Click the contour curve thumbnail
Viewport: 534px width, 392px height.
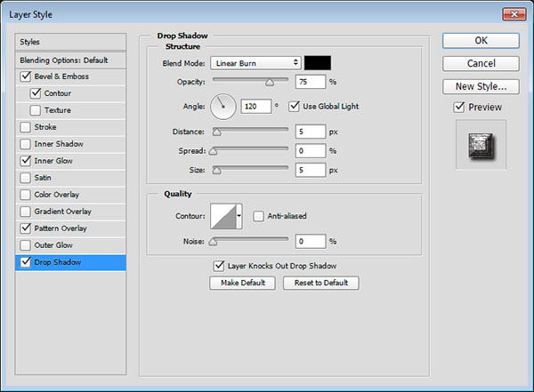[222, 216]
